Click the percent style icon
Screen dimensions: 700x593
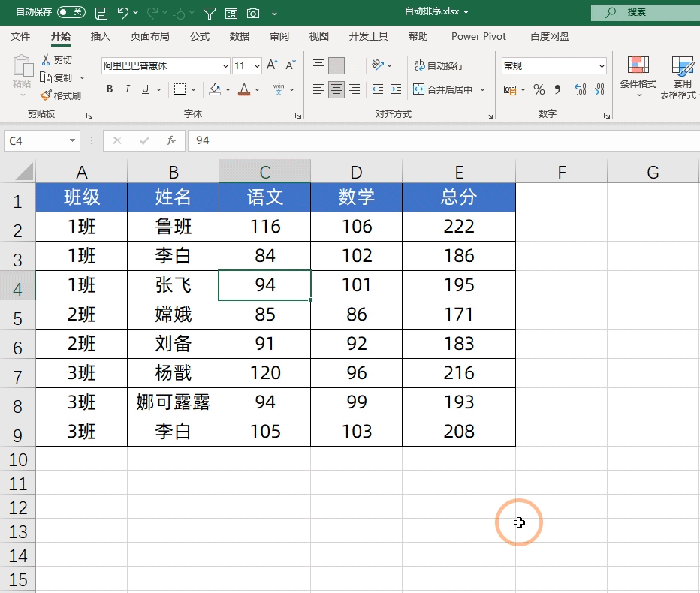pyautogui.click(x=539, y=89)
